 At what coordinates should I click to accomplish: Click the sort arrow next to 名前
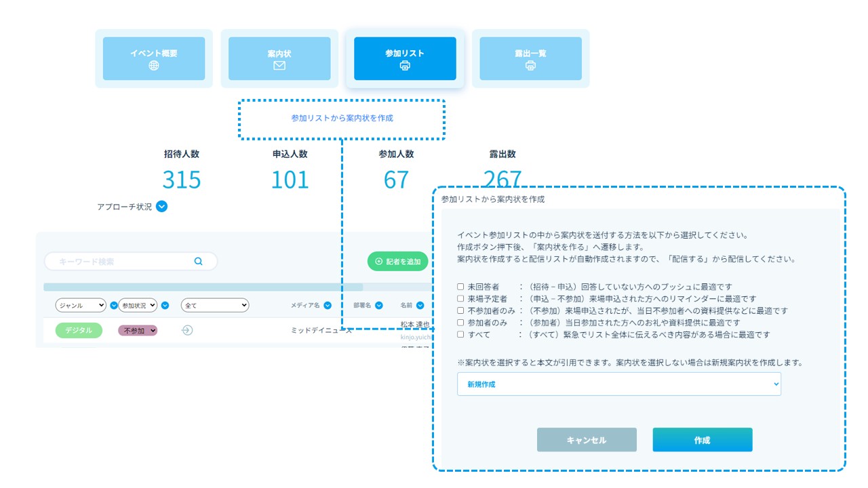(x=420, y=306)
